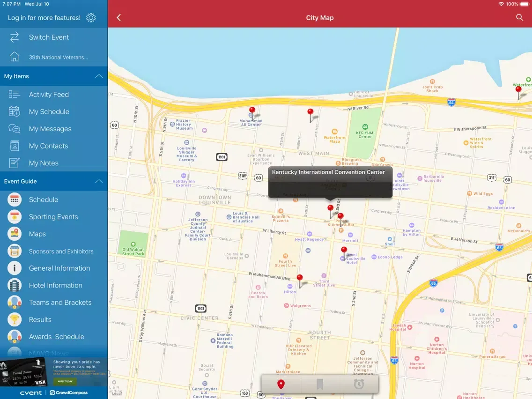This screenshot has height=399, width=532.
Task: Select the red pin beside Omni Louisville Hotel
Action: click(344, 251)
